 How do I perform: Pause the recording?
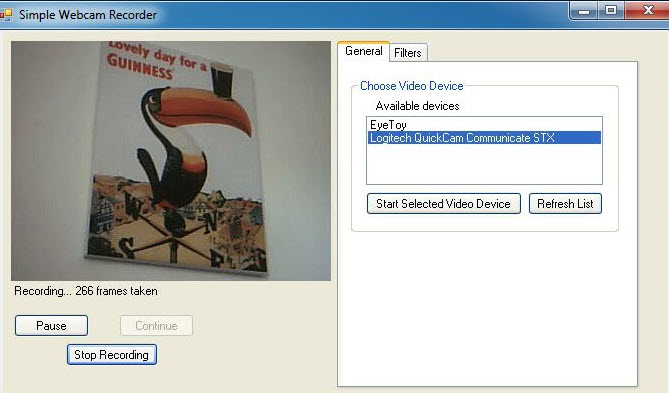51,326
